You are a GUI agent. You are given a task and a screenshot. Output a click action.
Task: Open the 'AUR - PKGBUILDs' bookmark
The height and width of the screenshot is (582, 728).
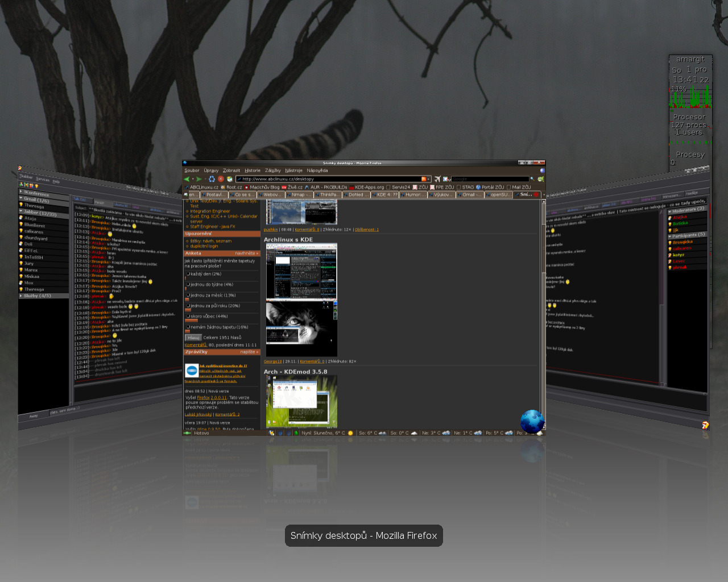pos(325,187)
